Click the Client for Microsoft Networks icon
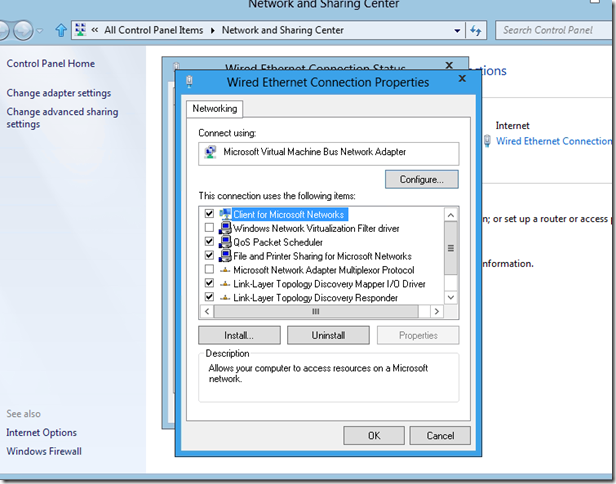Viewport: 616px width, 484px height. pyautogui.click(x=225, y=214)
